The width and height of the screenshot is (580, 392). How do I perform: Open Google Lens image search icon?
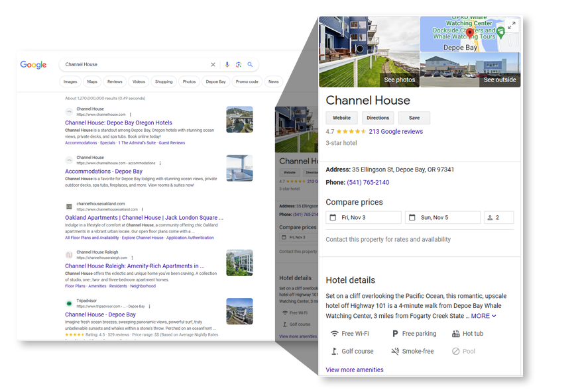[x=239, y=65]
